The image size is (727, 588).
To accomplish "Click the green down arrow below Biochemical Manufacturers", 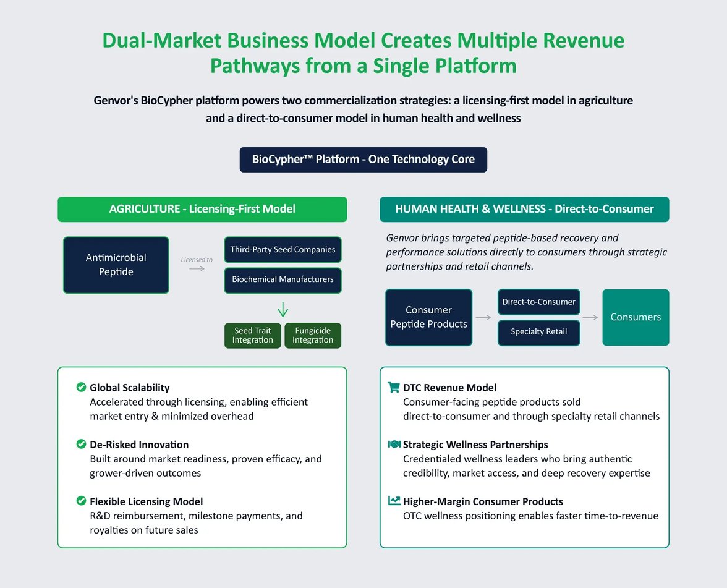I will pyautogui.click(x=283, y=309).
